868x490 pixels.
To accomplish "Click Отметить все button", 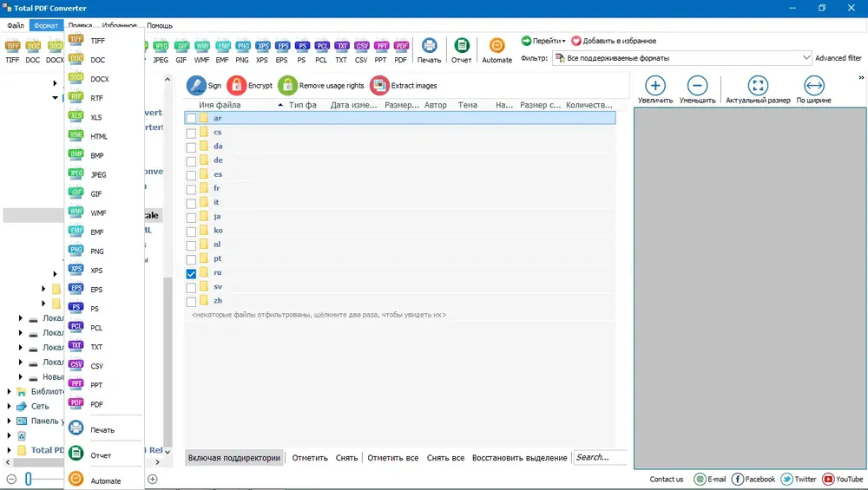I will click(x=393, y=457).
